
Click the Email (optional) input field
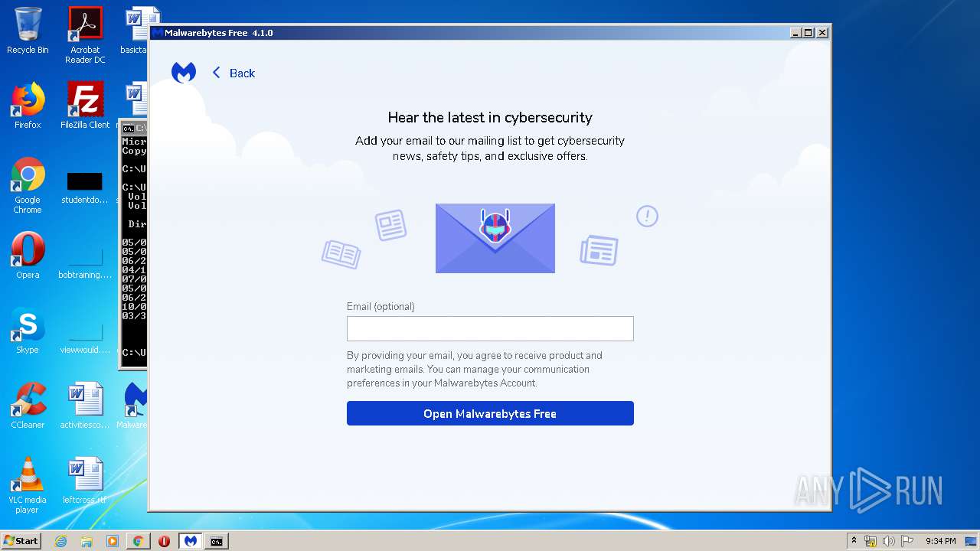490,328
